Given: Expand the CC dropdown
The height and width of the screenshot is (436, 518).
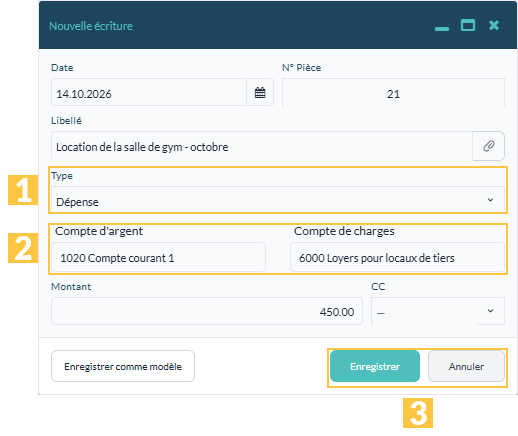Looking at the screenshot, I should tap(438, 311).
